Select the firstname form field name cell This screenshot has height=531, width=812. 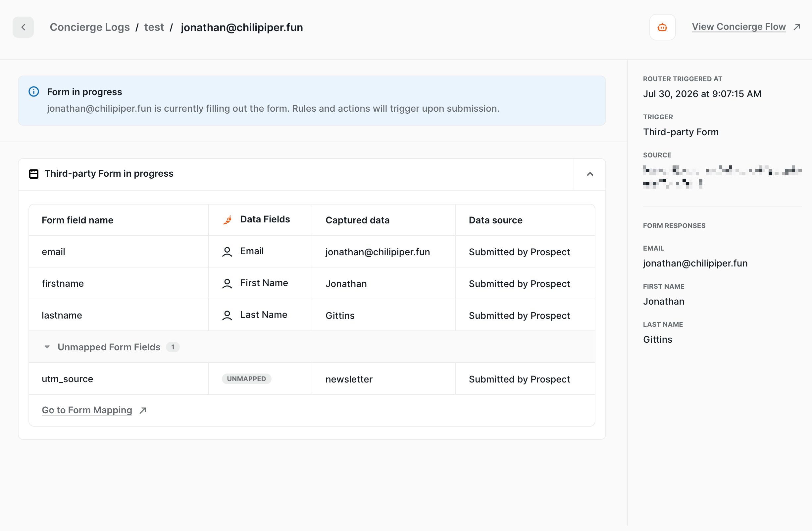pyautogui.click(x=118, y=283)
